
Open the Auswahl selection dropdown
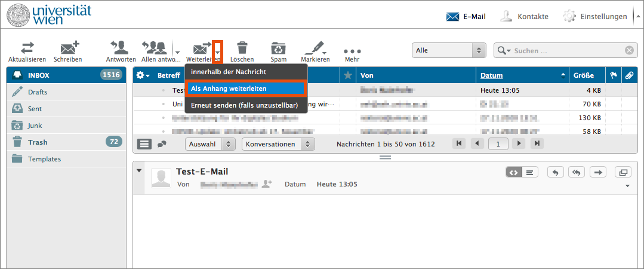210,144
